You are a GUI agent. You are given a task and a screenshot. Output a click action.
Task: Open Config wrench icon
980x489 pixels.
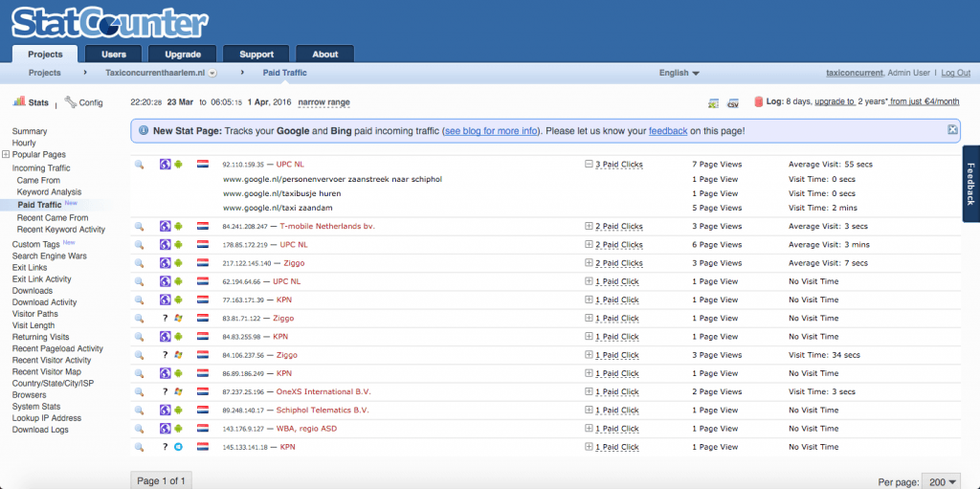(70, 101)
